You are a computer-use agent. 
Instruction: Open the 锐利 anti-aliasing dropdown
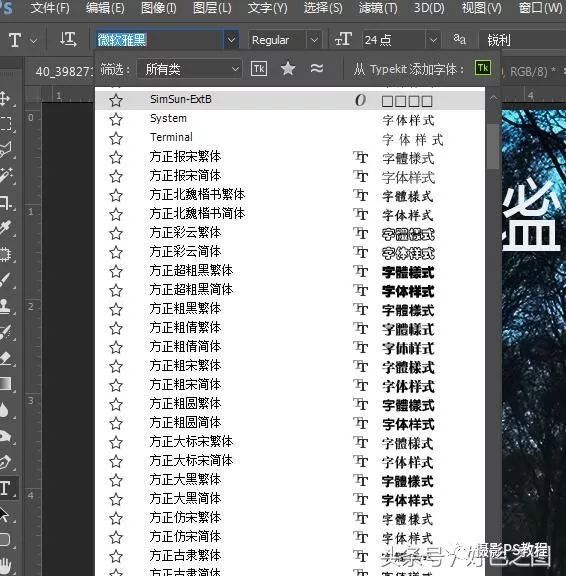pyautogui.click(x=522, y=40)
